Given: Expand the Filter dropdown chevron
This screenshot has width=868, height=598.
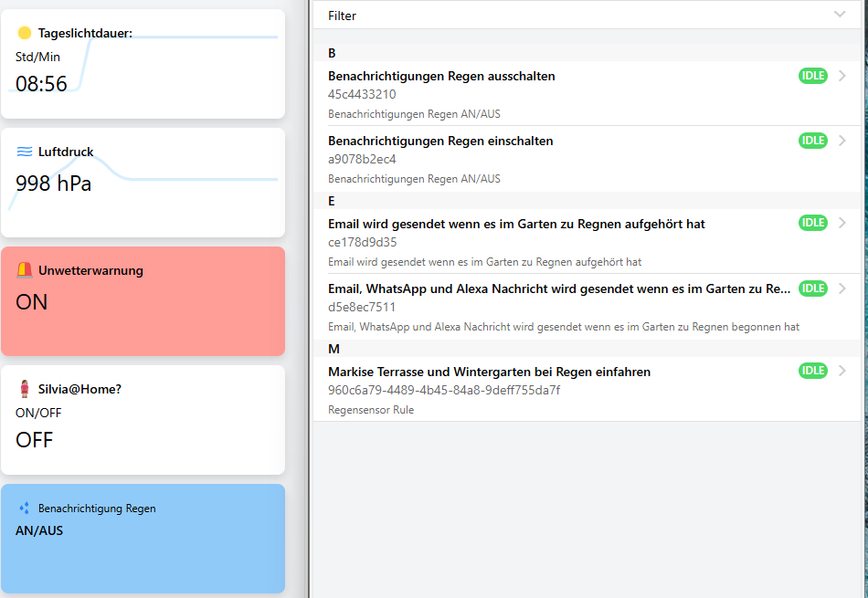Looking at the screenshot, I should pos(840,15).
